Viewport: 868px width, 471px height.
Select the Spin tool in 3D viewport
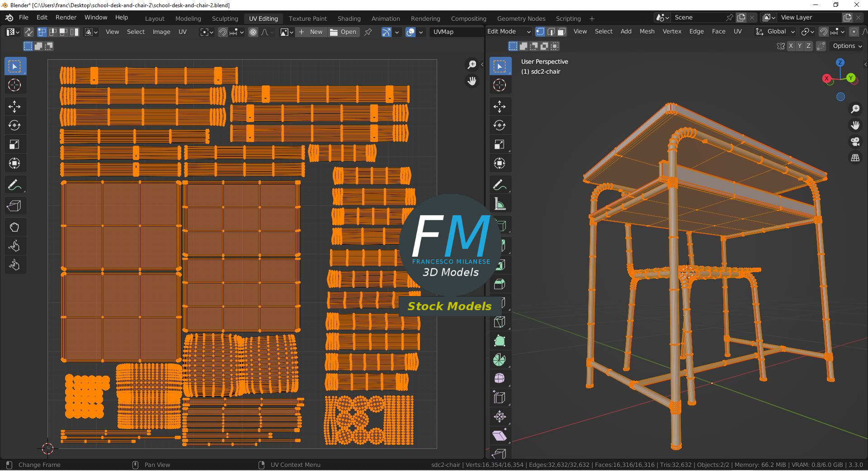pyautogui.click(x=500, y=360)
